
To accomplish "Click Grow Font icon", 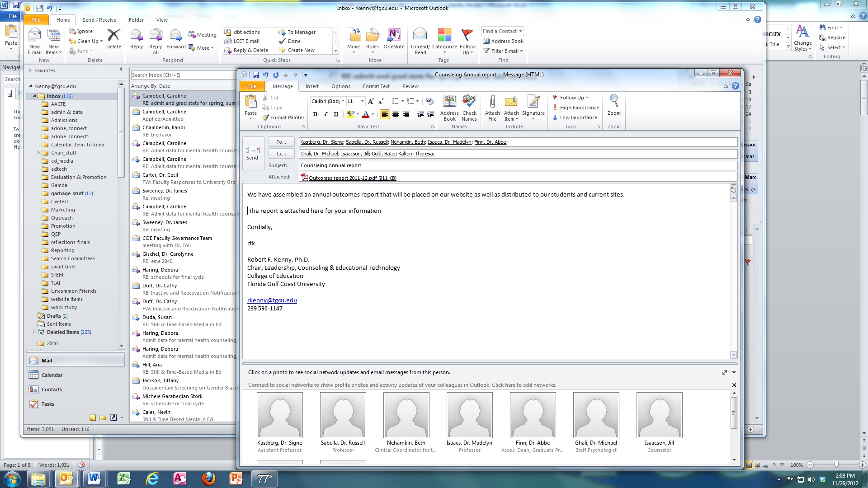I will click(371, 101).
